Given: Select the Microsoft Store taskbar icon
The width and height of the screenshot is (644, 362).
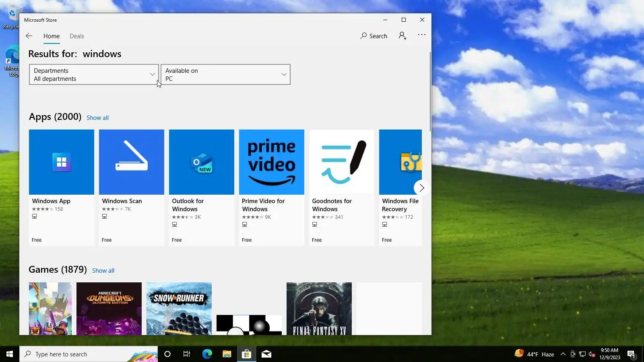Looking at the screenshot, I should (246, 354).
